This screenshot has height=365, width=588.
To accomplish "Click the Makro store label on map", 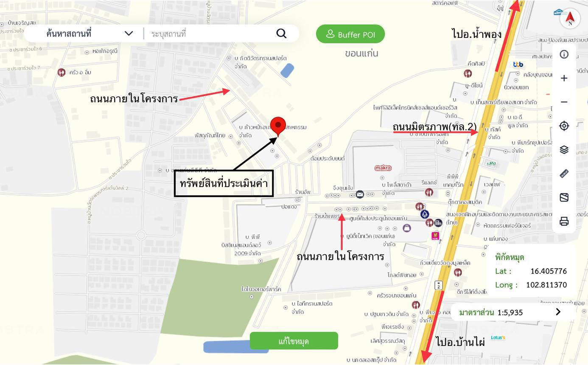I will point(383,168).
